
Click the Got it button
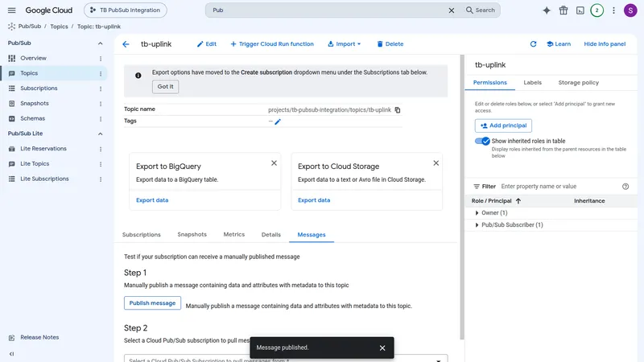coord(166,87)
